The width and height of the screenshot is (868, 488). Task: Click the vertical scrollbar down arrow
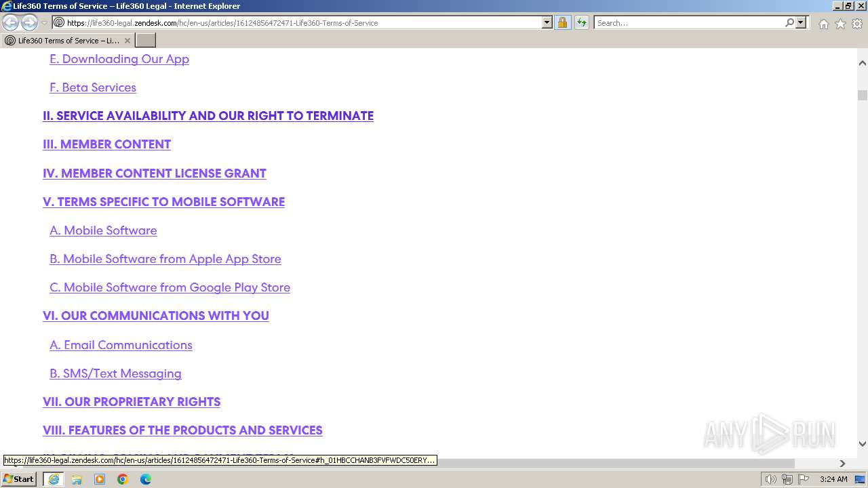point(862,444)
